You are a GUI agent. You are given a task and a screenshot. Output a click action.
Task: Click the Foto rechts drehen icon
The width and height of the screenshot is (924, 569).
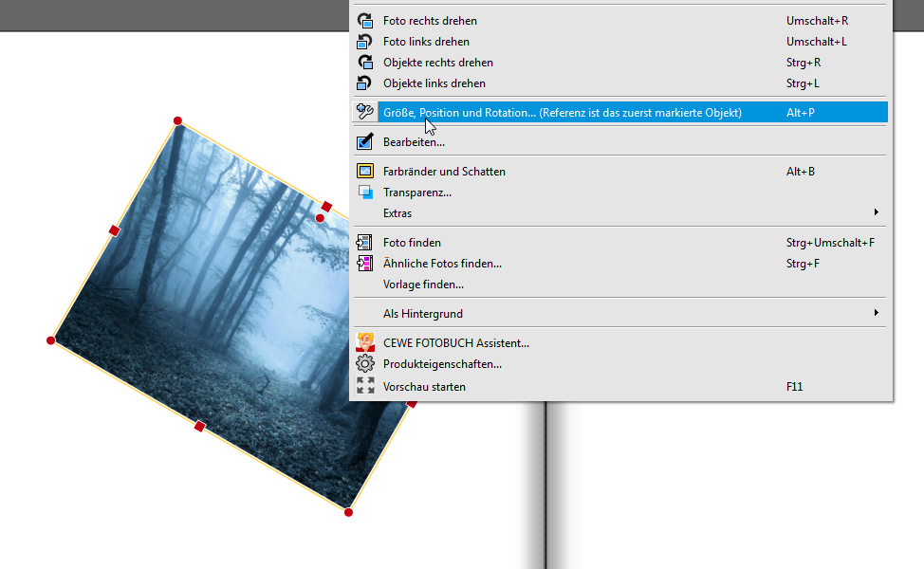point(365,21)
